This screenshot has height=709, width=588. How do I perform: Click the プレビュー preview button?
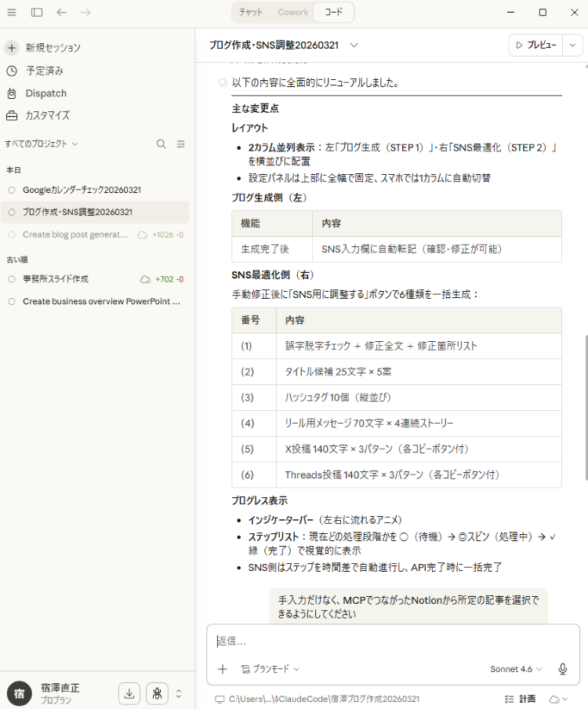[x=535, y=45]
